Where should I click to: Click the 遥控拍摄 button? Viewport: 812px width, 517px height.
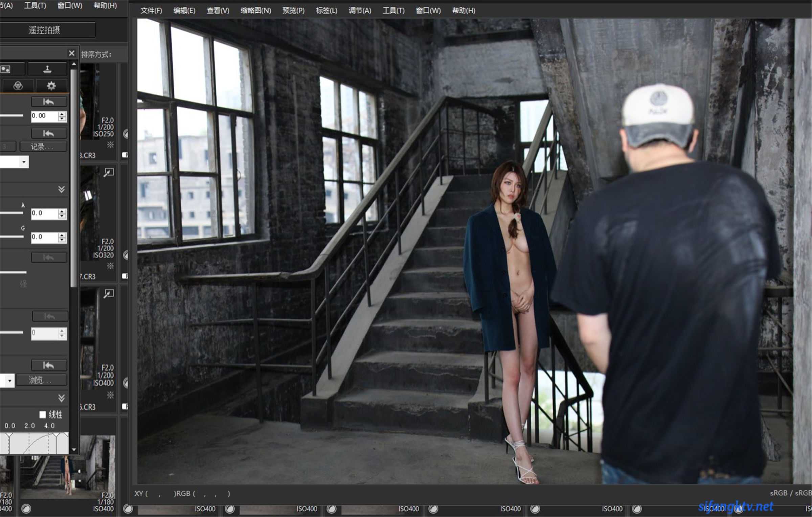click(x=44, y=30)
